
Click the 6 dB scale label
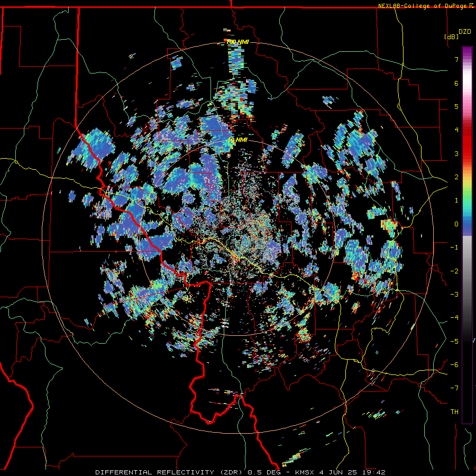456,83
